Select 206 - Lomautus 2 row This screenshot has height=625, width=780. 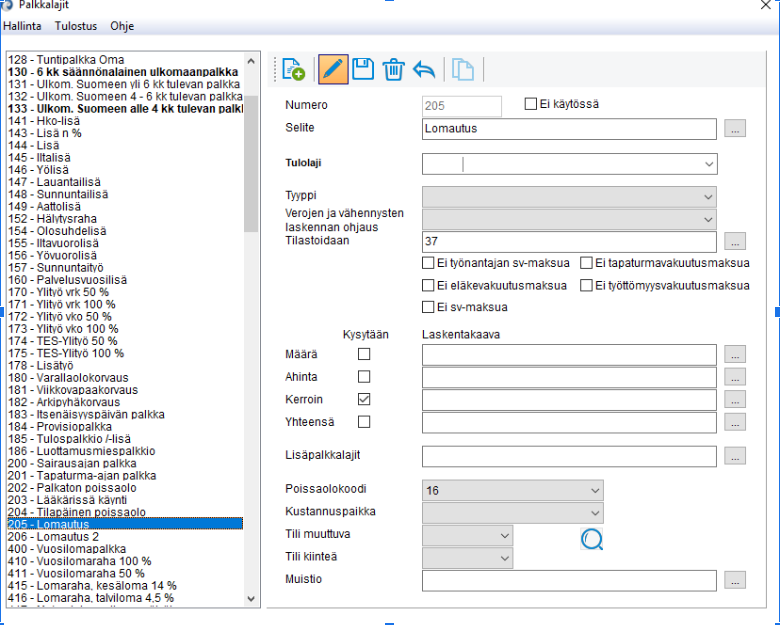coord(125,536)
